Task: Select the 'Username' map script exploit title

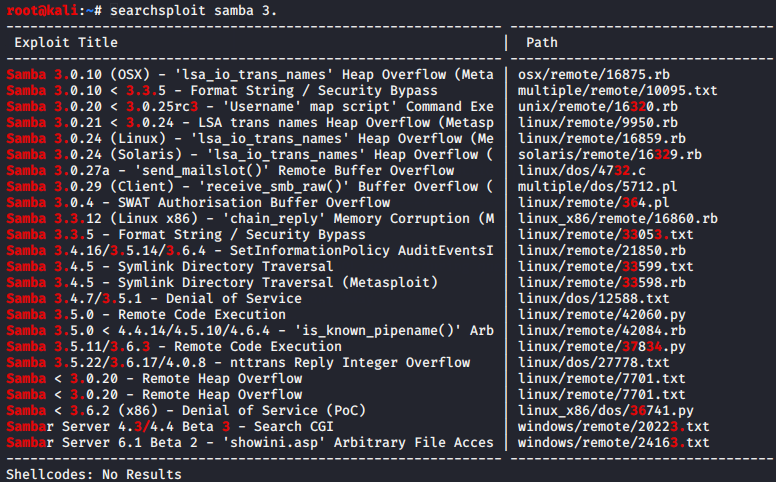Action: pos(250,106)
